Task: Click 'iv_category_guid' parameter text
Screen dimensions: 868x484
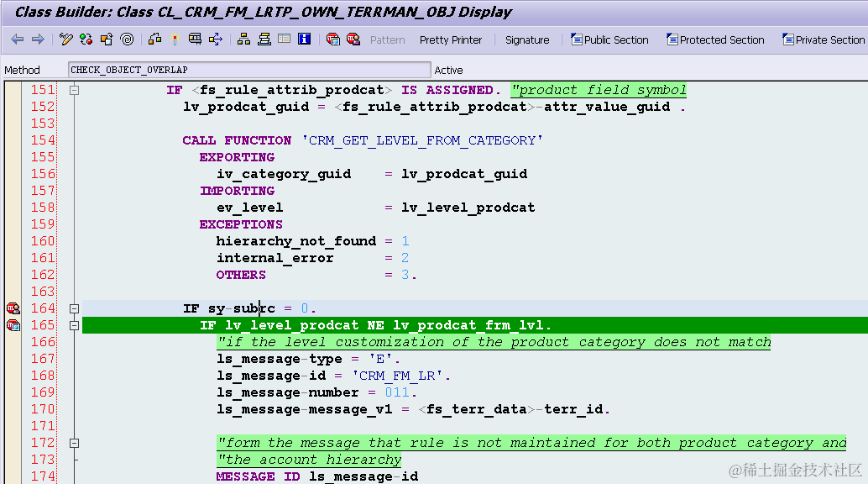Action: (284, 174)
